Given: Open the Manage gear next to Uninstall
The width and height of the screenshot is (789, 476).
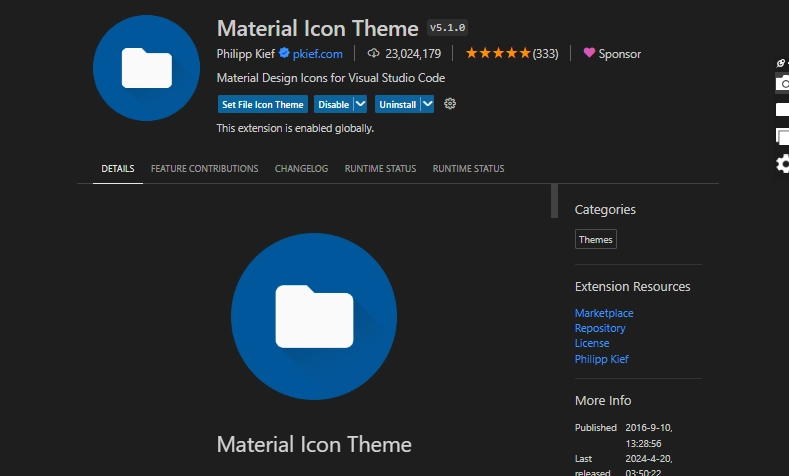Looking at the screenshot, I should point(450,104).
